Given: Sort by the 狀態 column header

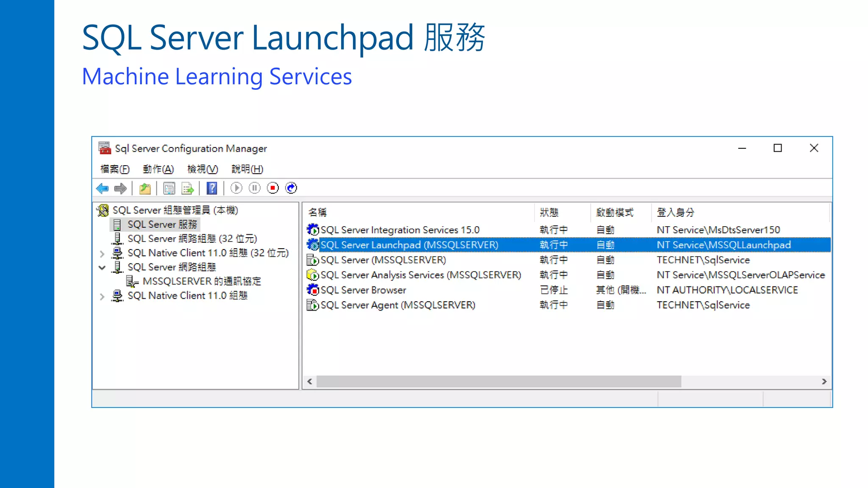Looking at the screenshot, I should point(562,213).
